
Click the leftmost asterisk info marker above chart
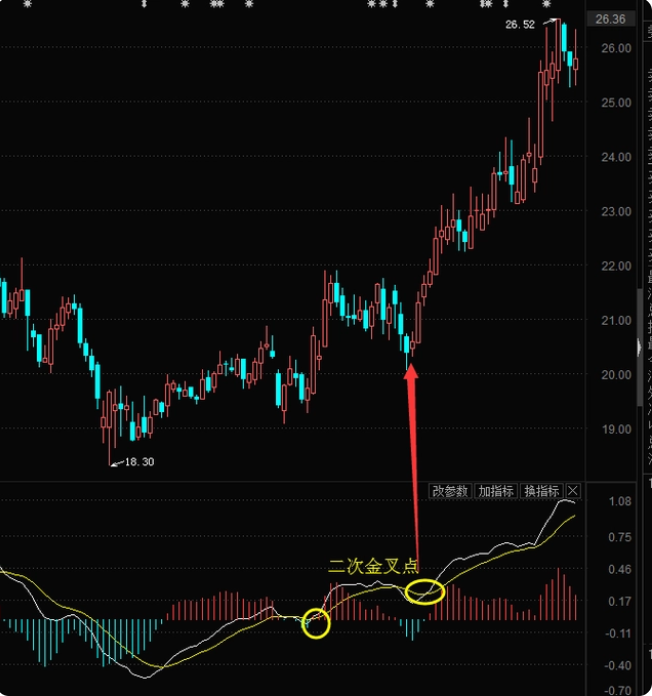pyautogui.click(x=28, y=4)
